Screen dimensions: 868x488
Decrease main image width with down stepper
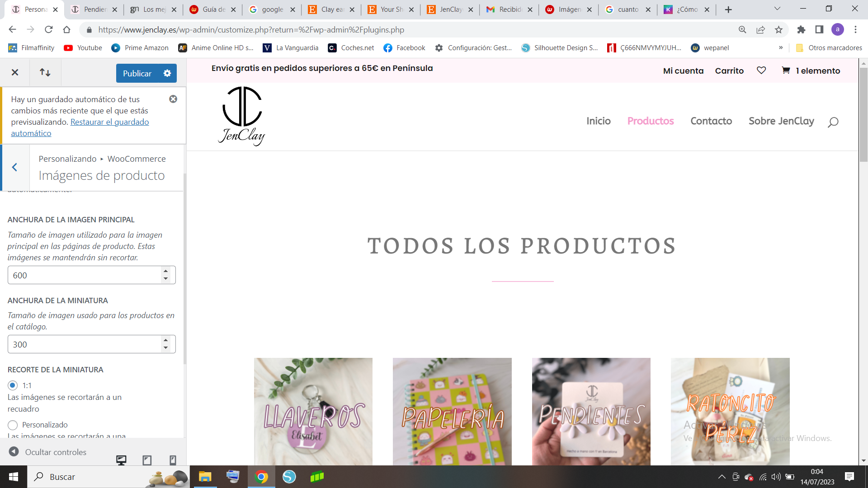click(x=166, y=279)
